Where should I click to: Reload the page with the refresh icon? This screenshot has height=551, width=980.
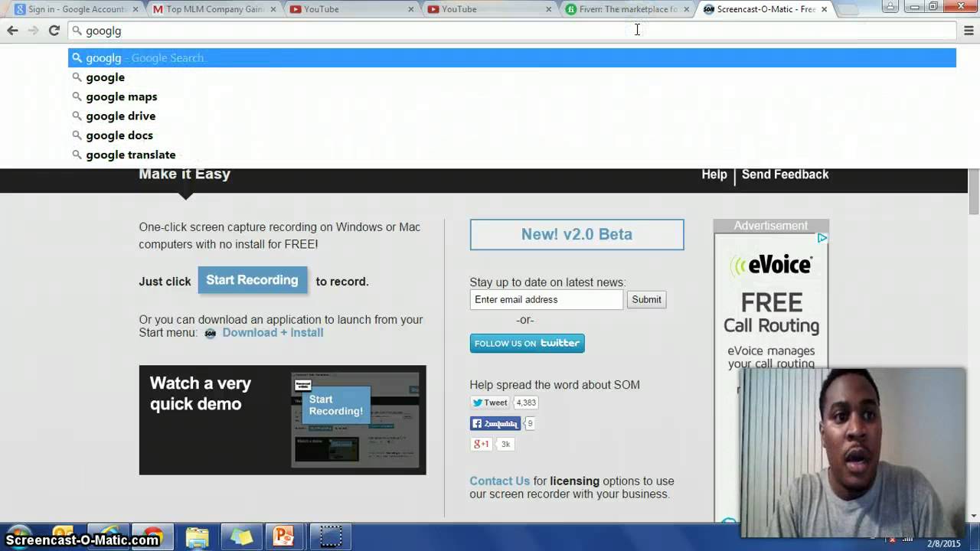tap(54, 31)
